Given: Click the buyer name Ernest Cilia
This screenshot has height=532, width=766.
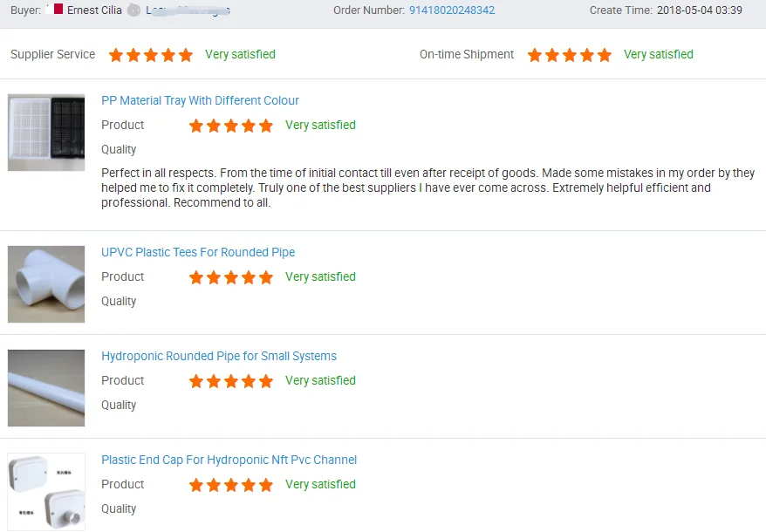Looking at the screenshot, I should coord(94,10).
